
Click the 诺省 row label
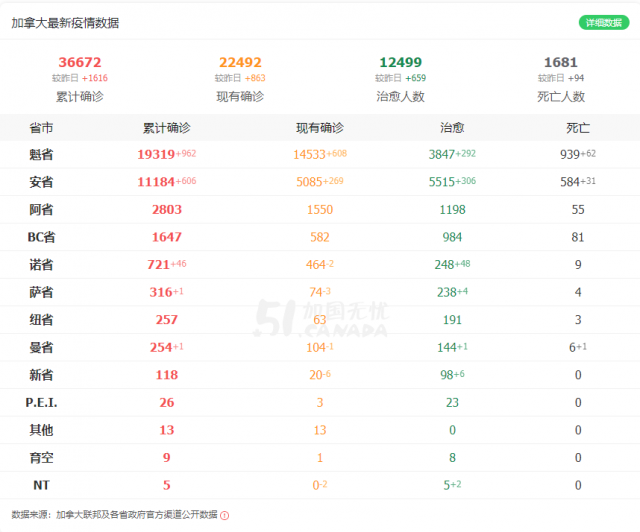coord(41,265)
